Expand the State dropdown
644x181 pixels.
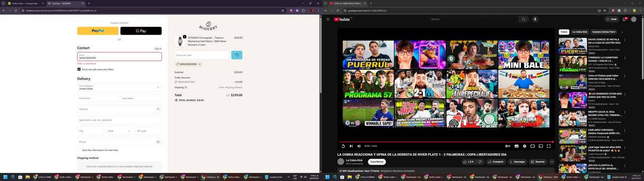point(119,131)
